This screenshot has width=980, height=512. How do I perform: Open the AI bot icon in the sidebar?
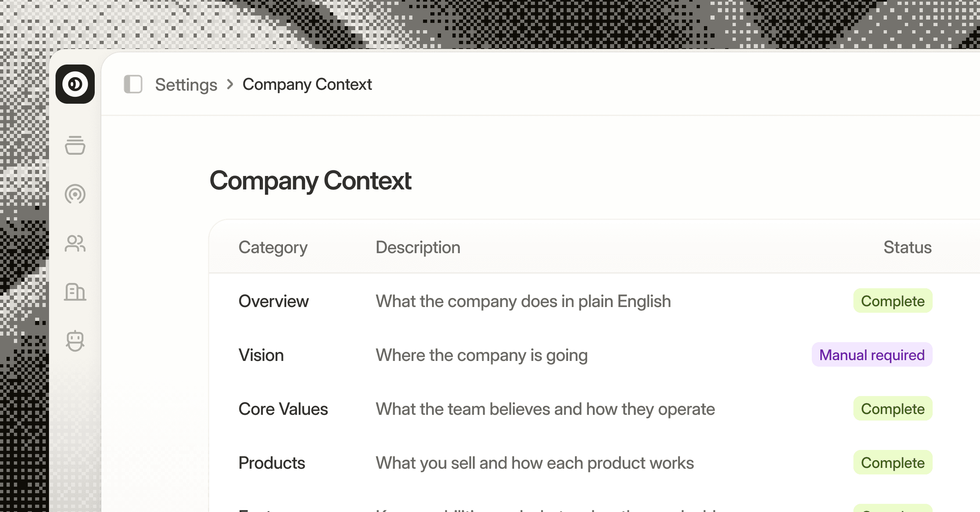coord(75,341)
